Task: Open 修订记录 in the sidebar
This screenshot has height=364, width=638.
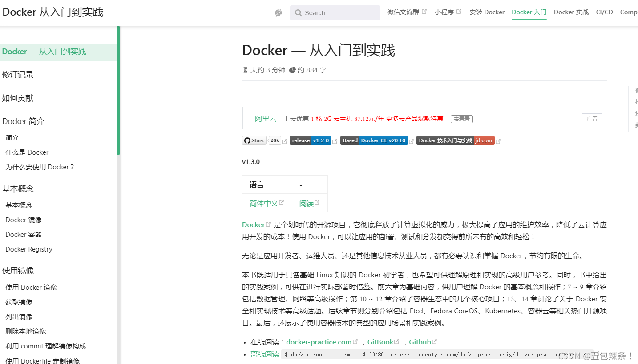Action: click(18, 75)
